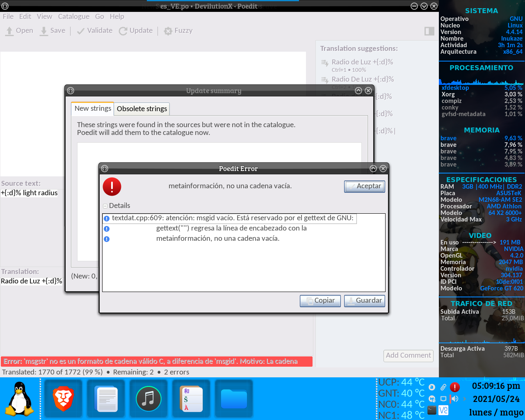Select the Validate toolbar icon in Poedit

80,30
